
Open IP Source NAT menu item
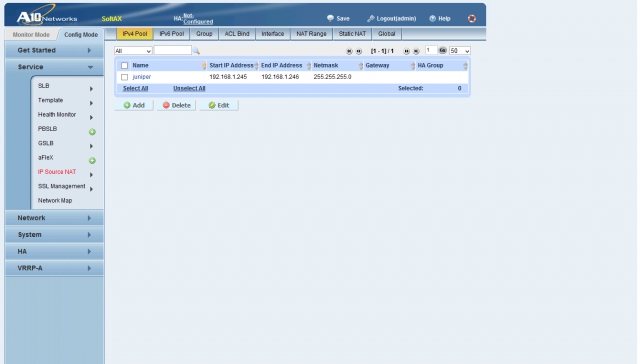point(57,172)
